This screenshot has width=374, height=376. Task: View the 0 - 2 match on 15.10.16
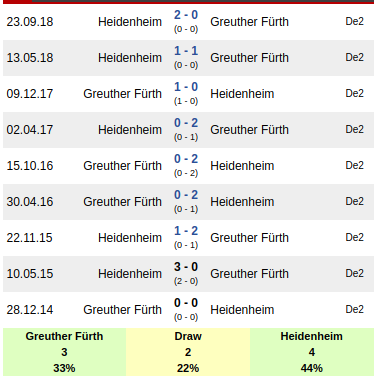(x=186, y=159)
